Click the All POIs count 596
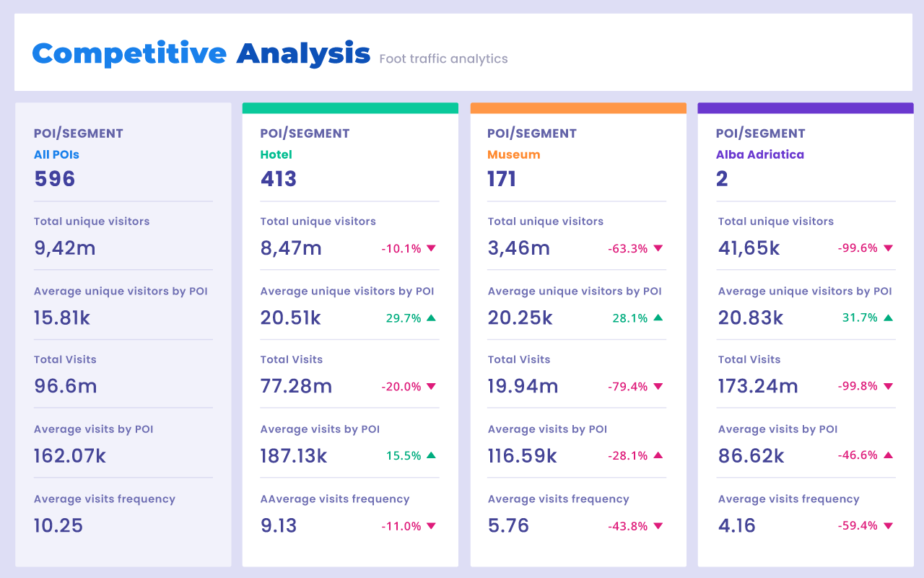The width and height of the screenshot is (924, 578). [55, 179]
